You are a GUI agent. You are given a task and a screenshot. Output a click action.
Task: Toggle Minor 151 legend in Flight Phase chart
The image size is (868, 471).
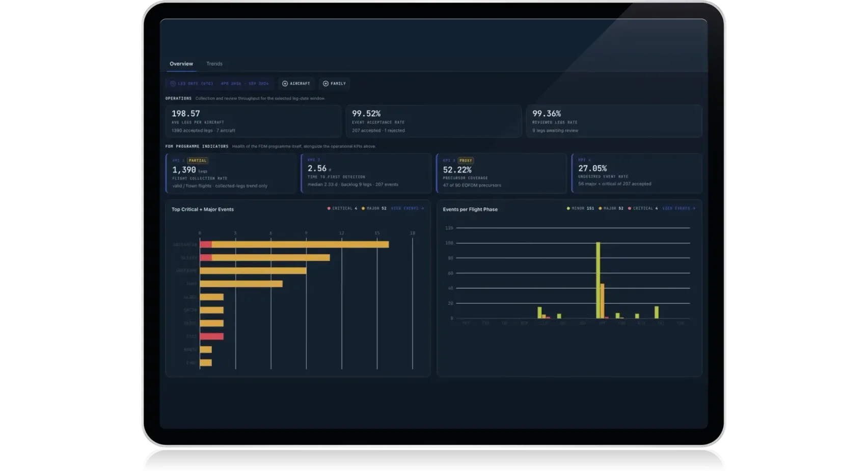(x=580, y=208)
